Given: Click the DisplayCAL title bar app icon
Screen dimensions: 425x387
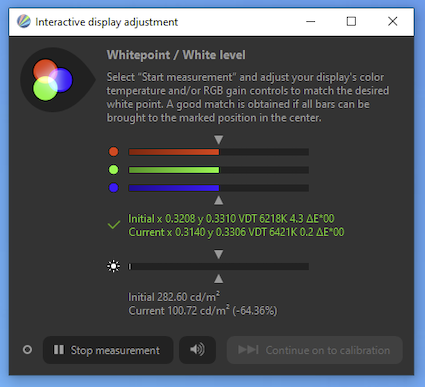Looking at the screenshot, I should [x=24, y=21].
